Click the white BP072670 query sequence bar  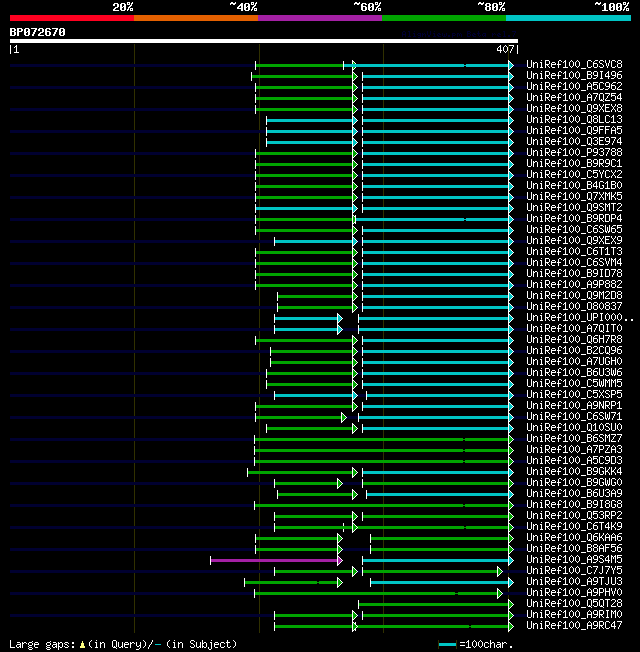pos(264,41)
